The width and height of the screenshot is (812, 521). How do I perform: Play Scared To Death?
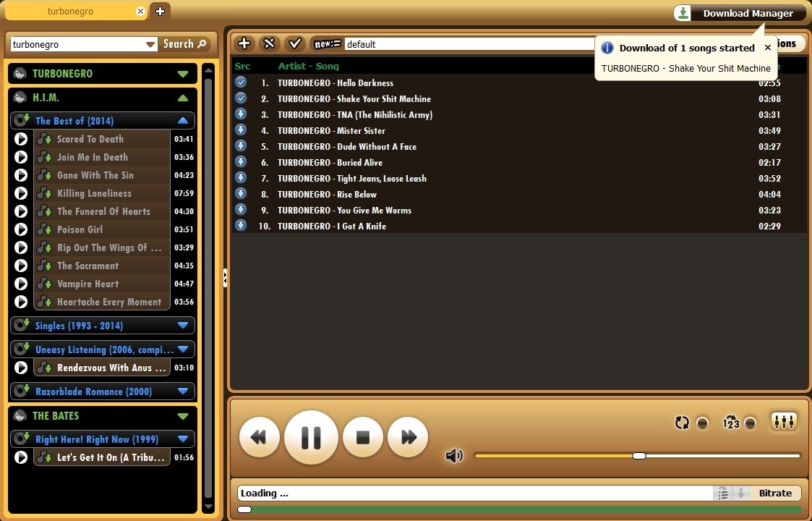coord(21,139)
